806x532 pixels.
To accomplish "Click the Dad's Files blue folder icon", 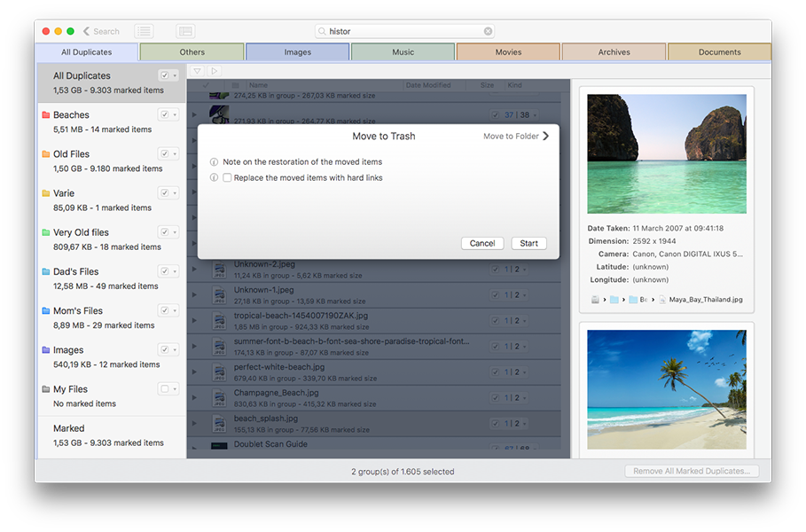I will point(46,271).
